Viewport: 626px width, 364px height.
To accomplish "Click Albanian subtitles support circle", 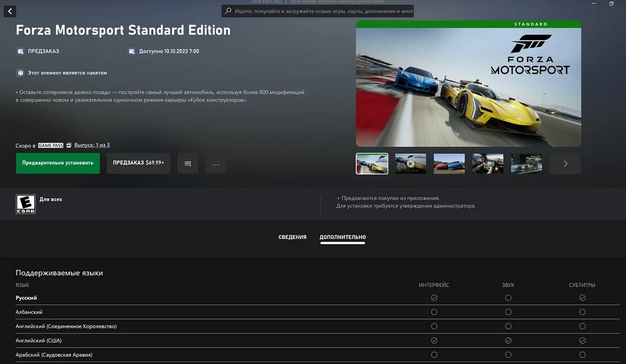I will (x=582, y=311).
